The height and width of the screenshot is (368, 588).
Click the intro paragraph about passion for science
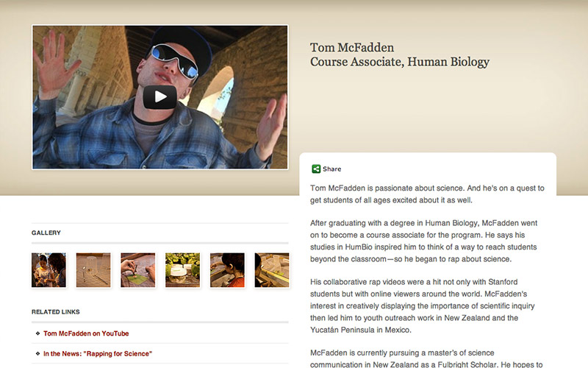427,194
